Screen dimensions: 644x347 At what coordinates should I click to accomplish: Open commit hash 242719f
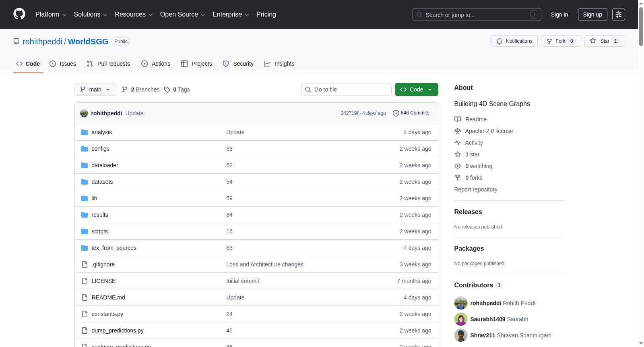coord(349,113)
